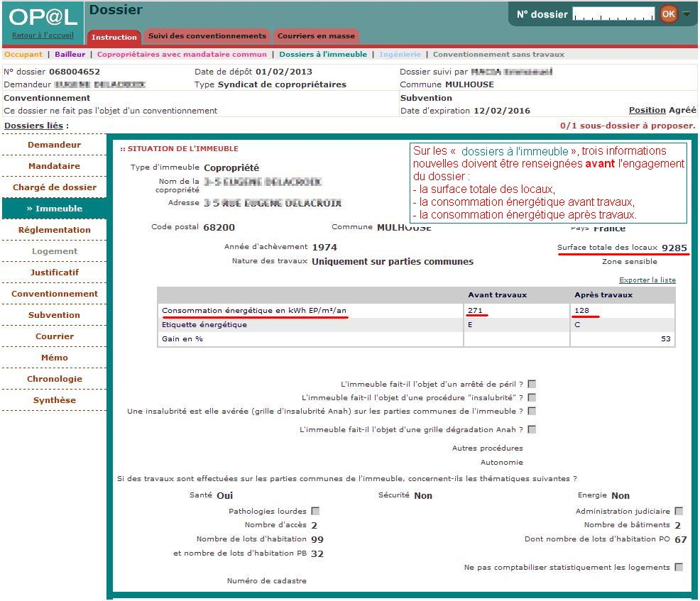Click the lots d'habitation PO value 67
The image size is (700, 601).
pyautogui.click(x=681, y=540)
